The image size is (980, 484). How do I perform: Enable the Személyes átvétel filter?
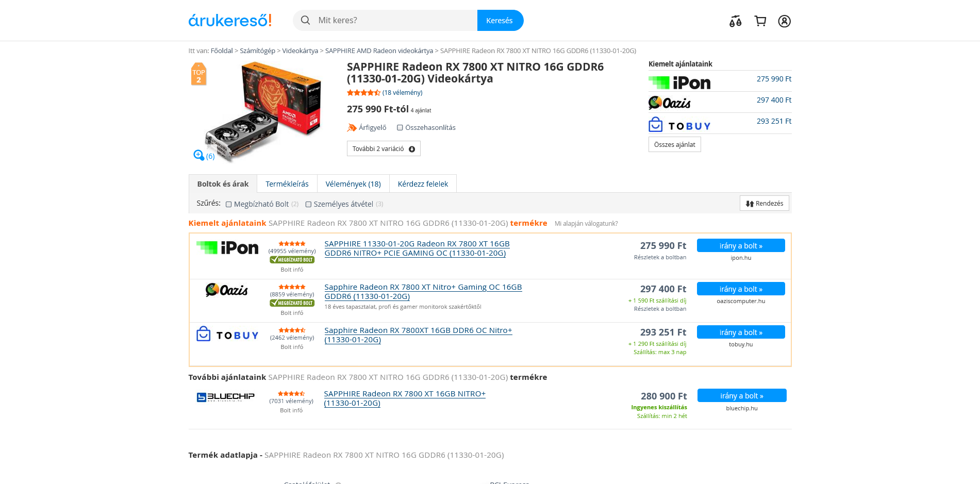[308, 204]
